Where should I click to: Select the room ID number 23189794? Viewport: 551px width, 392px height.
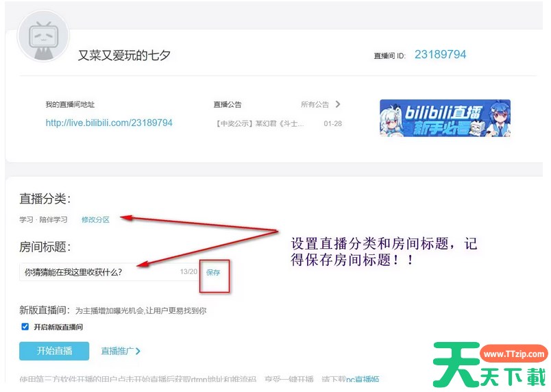coord(440,54)
